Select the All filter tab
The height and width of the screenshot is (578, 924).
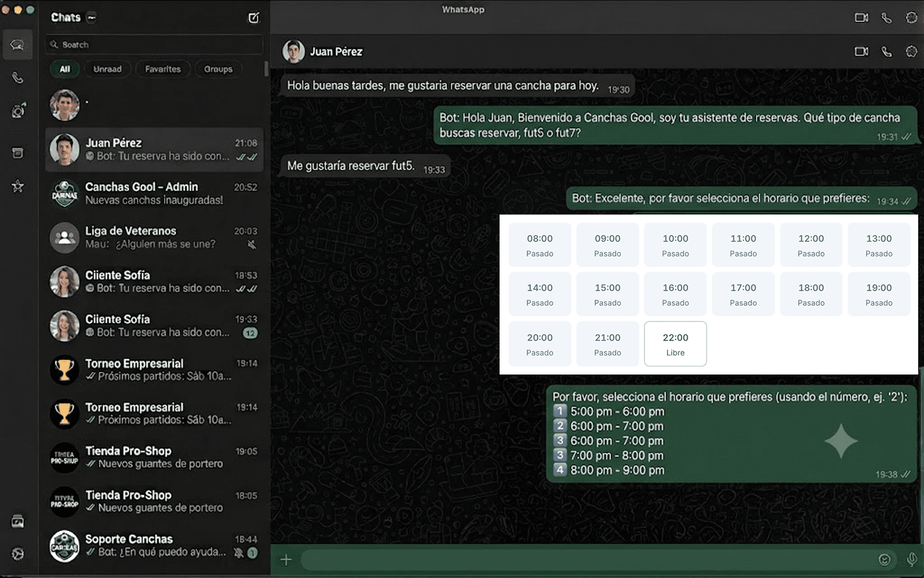[65, 69]
